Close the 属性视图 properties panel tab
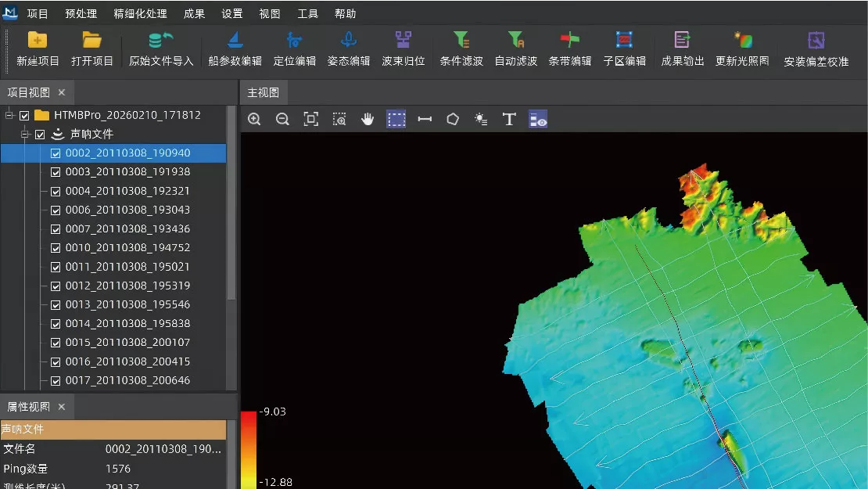 [62, 407]
